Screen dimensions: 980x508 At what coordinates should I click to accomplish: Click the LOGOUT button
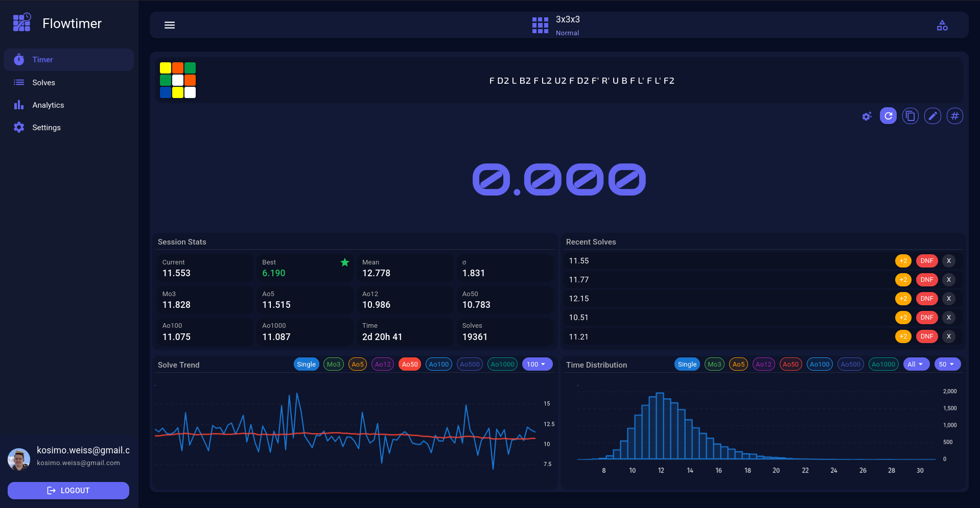point(68,491)
